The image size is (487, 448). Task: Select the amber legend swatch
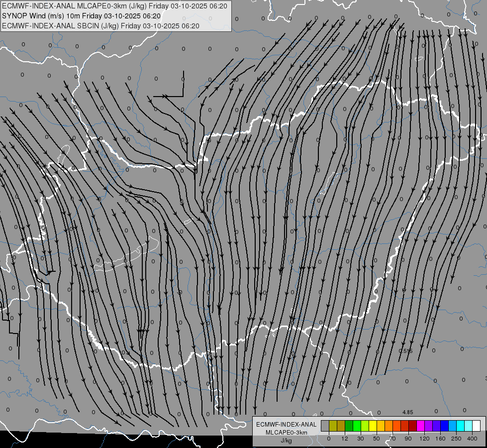(381, 426)
